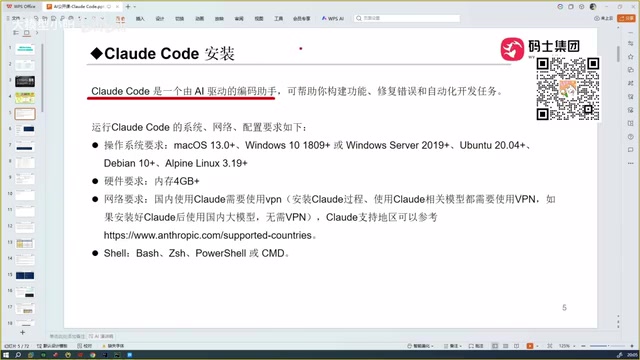Open the 125% zoom level dropdown

(566, 346)
